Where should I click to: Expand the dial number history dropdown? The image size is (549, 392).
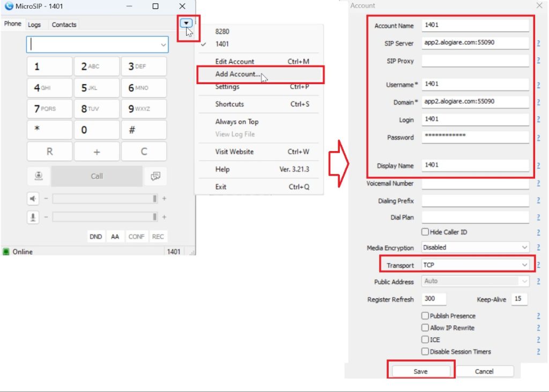163,45
